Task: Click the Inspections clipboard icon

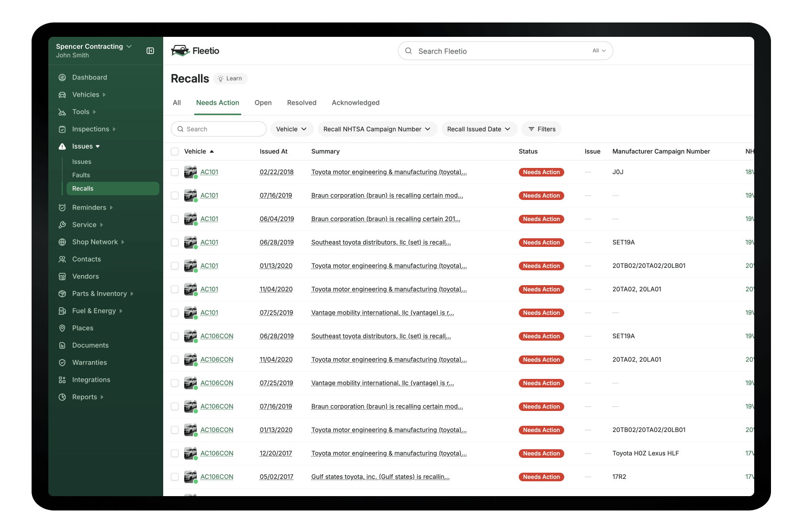Action: [x=62, y=129]
